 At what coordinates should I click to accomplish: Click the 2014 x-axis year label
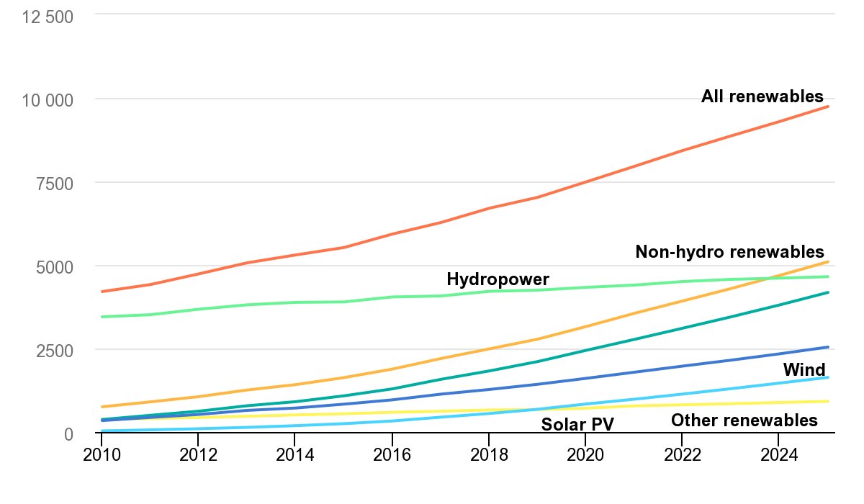[294, 454]
